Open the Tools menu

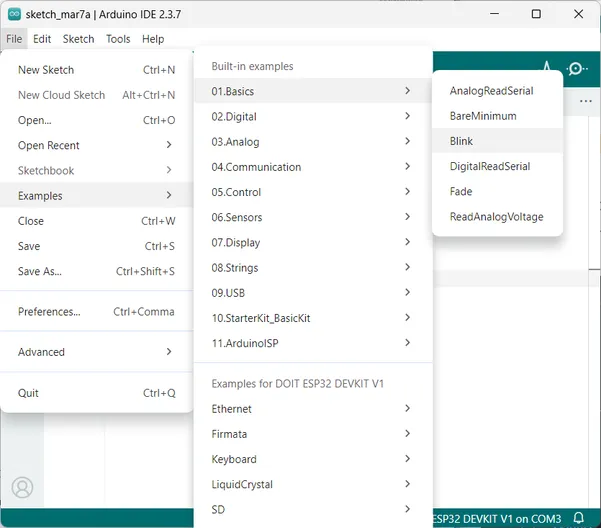click(x=118, y=39)
